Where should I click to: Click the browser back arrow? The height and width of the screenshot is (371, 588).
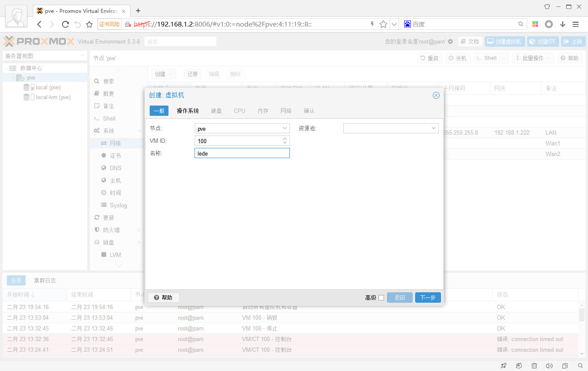(39, 24)
